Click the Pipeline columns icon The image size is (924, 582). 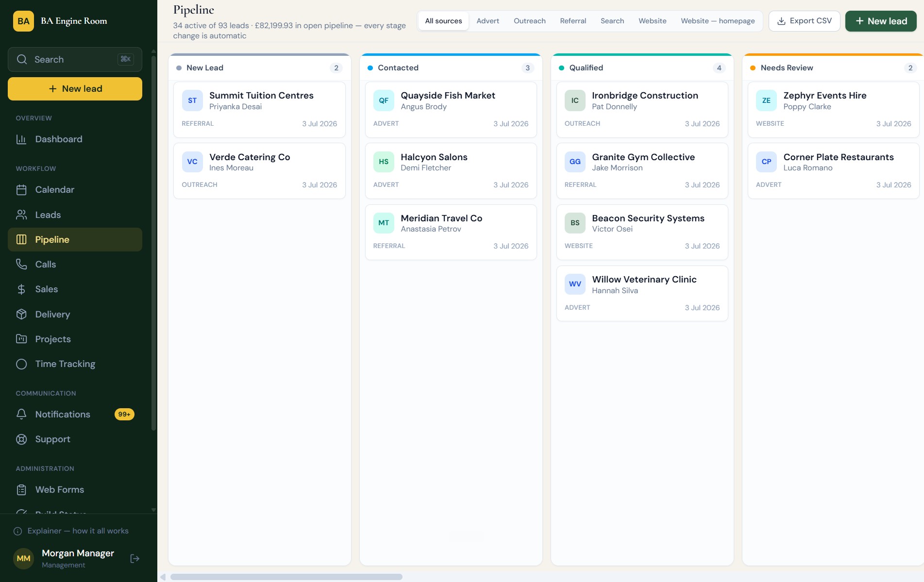pos(21,239)
